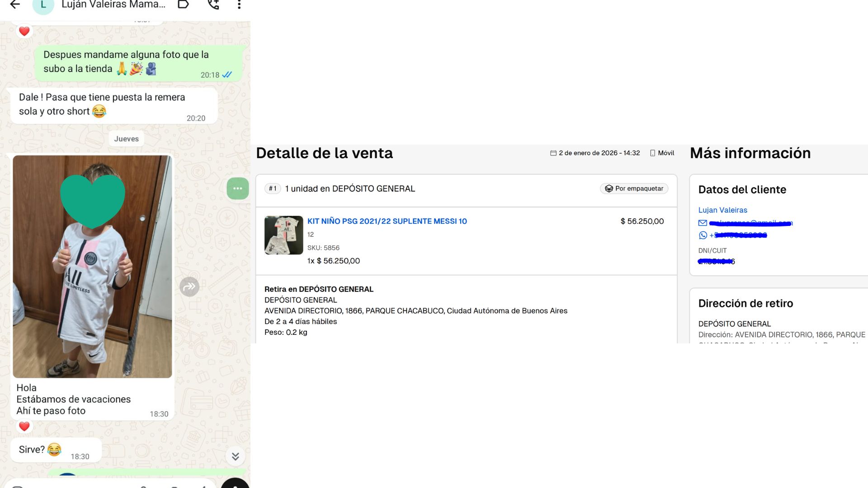Image resolution: width=868 pixels, height=488 pixels.
Task: Click the customer email envelope icon
Action: pos(703,223)
